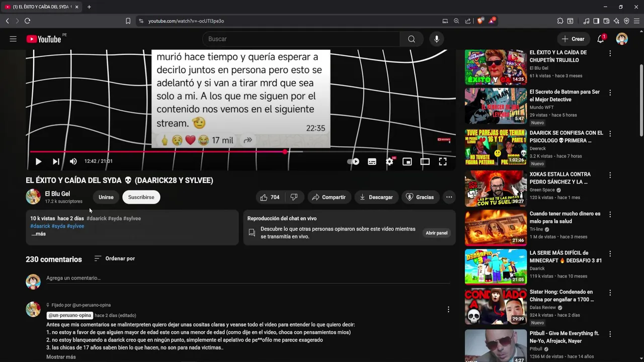Open options for El Secreto de Batman video
This screenshot has width=644, height=362.
pos(610,93)
